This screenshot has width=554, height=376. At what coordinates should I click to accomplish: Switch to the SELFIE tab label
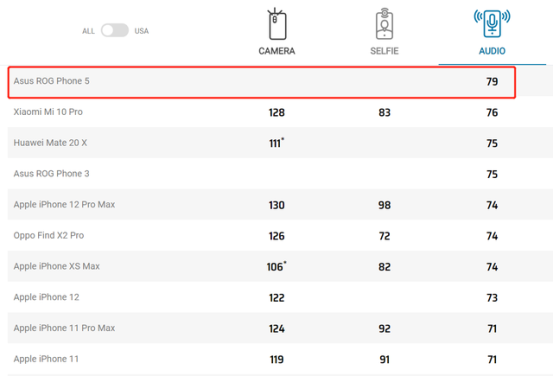point(384,51)
